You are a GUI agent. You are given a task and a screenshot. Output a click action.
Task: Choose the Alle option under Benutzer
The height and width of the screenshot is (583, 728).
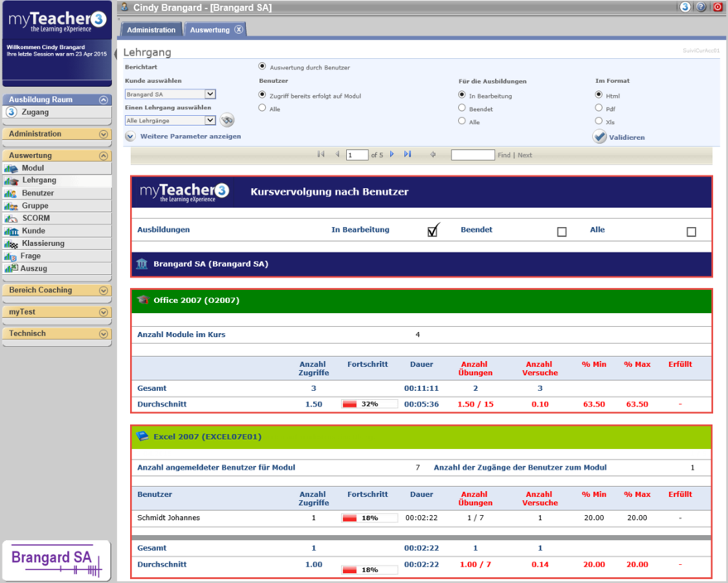coord(263,108)
